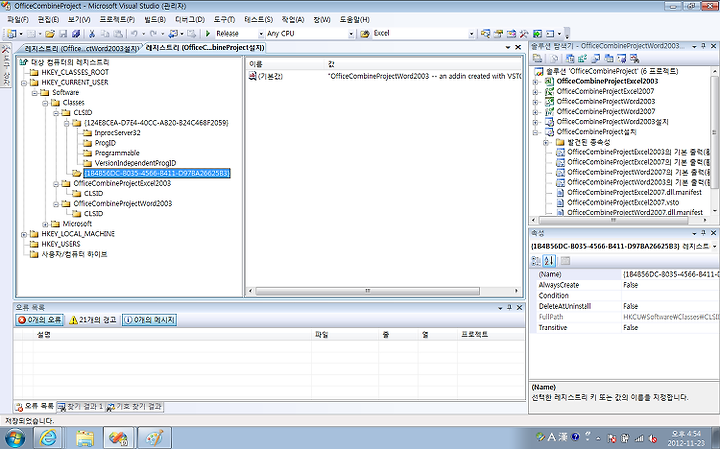Collapse the {124E8CEA-D7E4...} key node
The image size is (720, 449).
click(x=67, y=123)
